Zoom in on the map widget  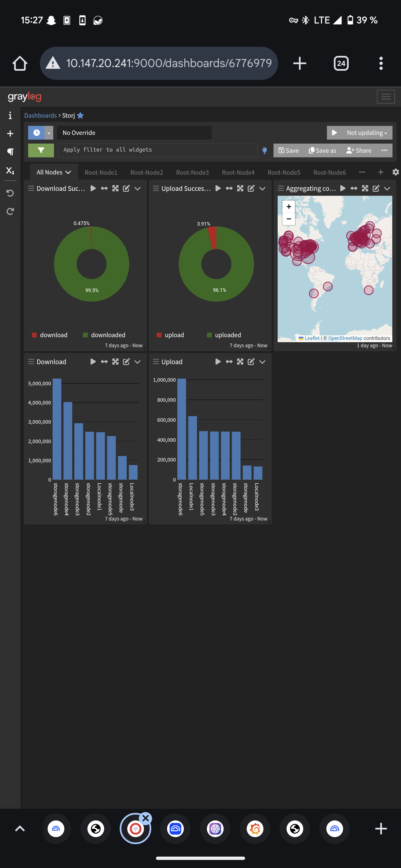289,206
